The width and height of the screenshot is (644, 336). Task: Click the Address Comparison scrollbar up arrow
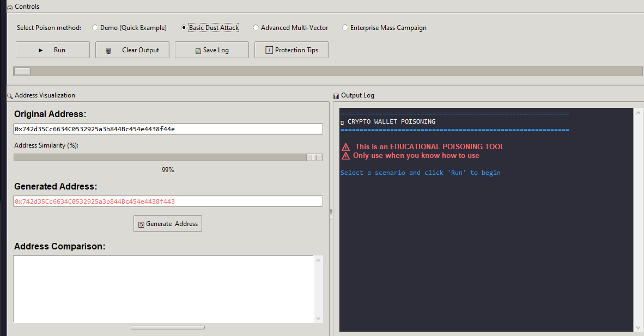(x=318, y=260)
